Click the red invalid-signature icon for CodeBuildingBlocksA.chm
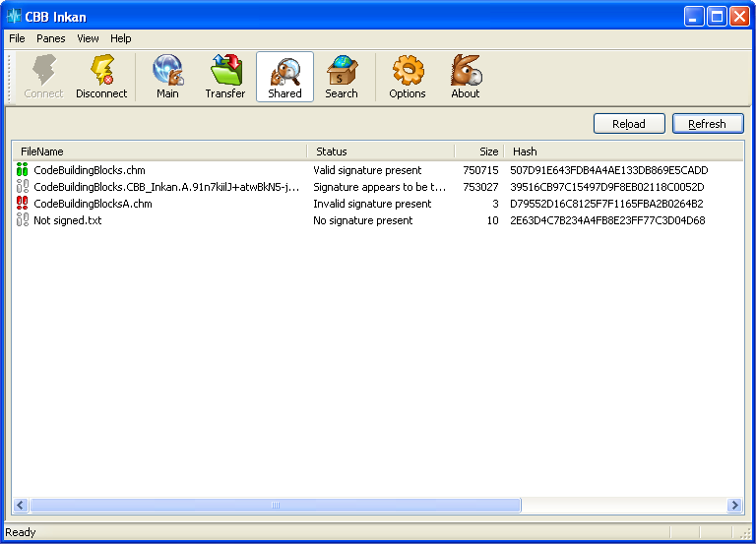Image resolution: width=756 pixels, height=544 pixels. (23, 204)
